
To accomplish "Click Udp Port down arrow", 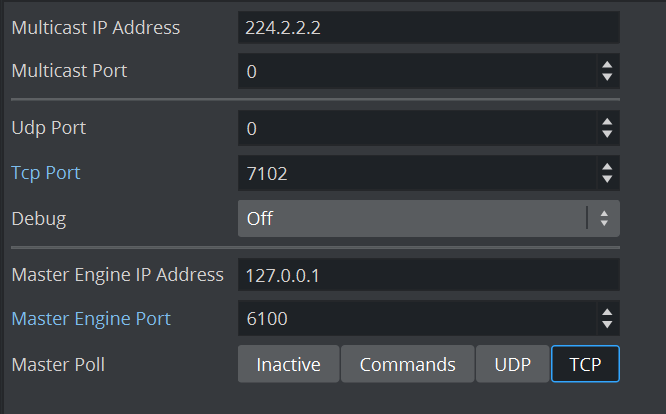I will [x=606, y=135].
